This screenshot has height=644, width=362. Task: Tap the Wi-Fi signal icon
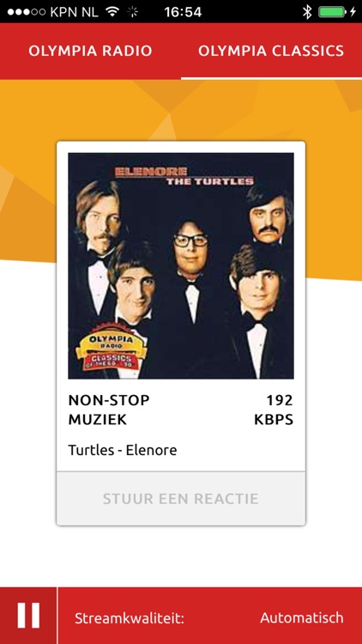point(112,11)
